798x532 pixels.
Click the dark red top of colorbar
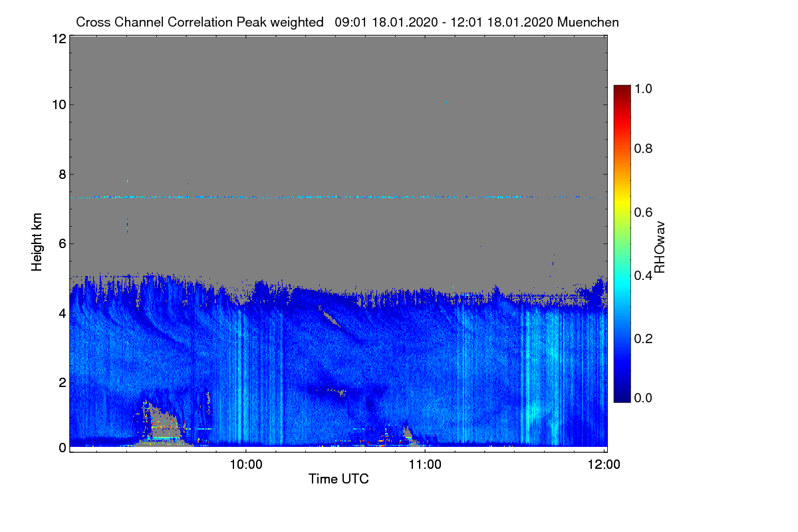(x=622, y=90)
